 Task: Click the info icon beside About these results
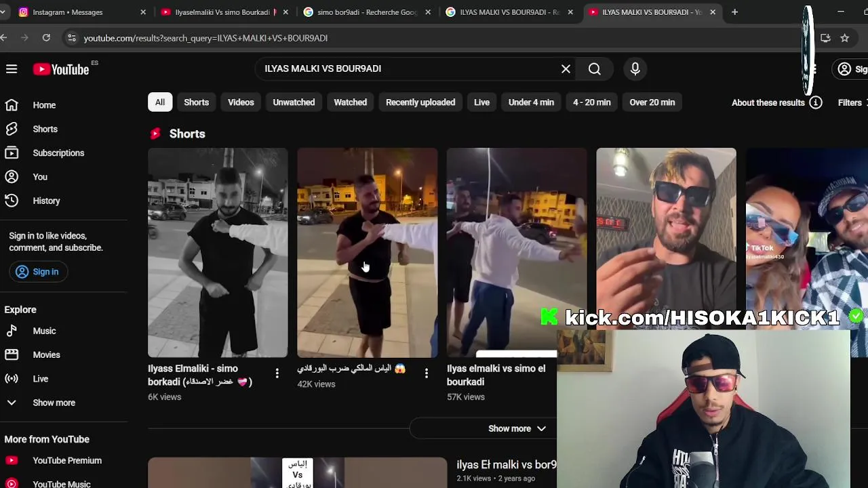tap(816, 102)
